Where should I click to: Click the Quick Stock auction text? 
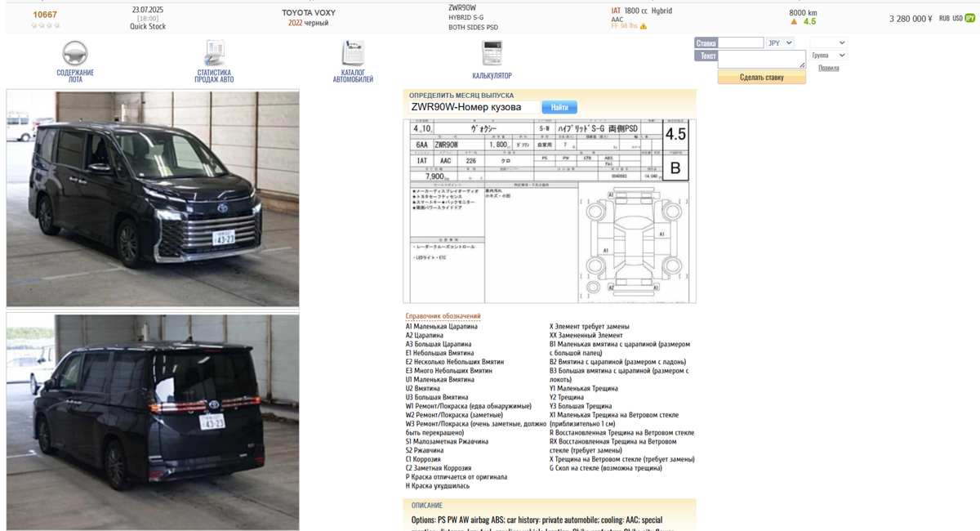[148, 26]
